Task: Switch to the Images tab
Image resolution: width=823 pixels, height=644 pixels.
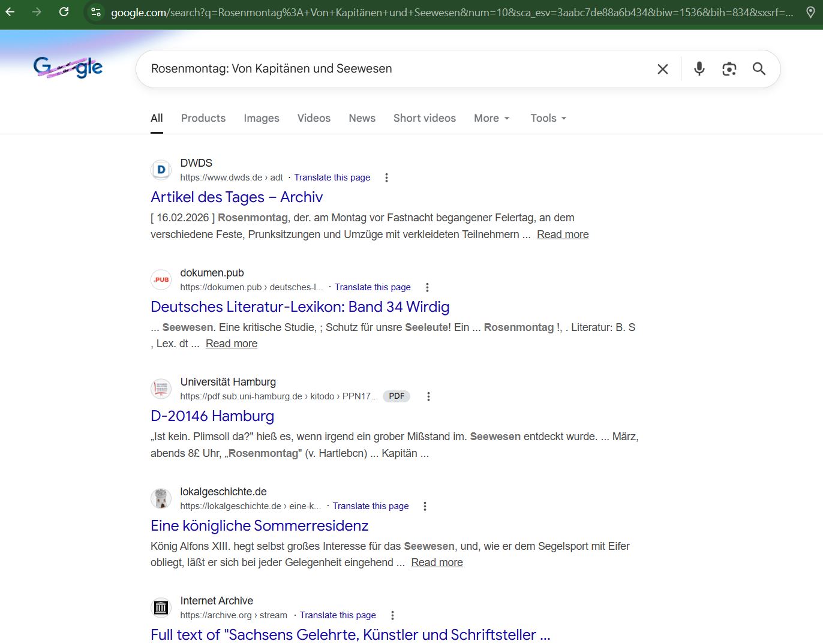Action: (261, 118)
